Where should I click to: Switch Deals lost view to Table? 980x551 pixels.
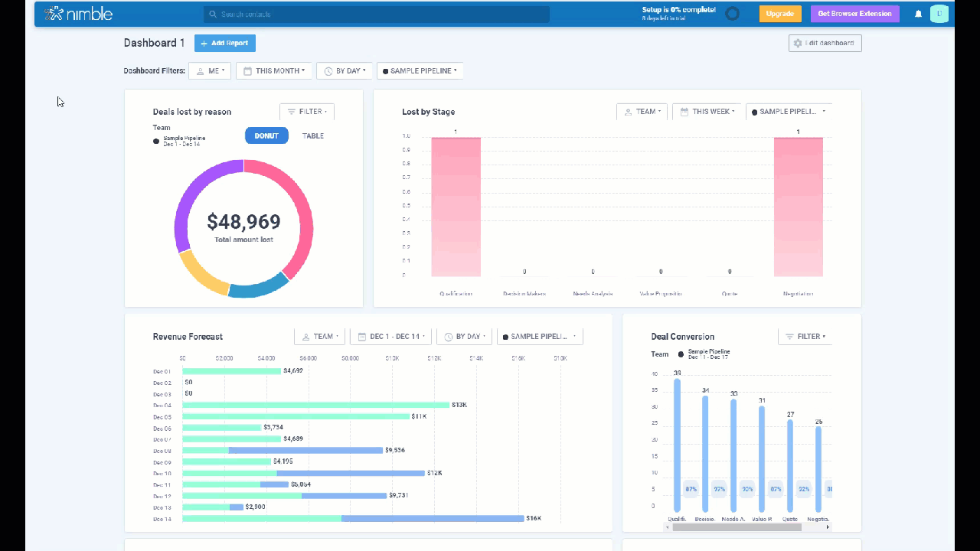tap(313, 136)
